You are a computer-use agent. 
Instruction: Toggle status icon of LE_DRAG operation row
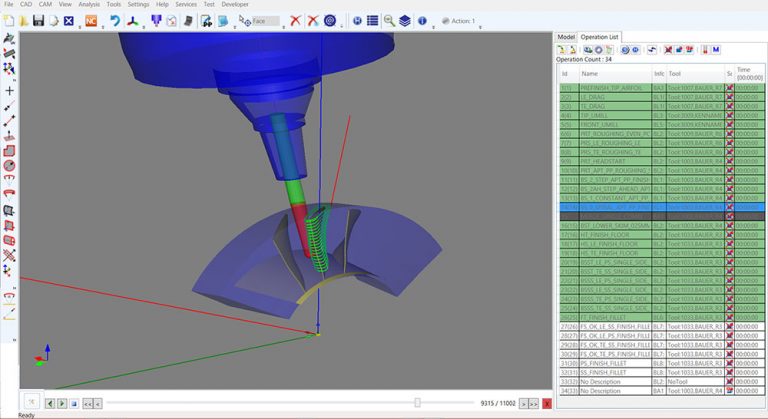pyautogui.click(x=730, y=97)
